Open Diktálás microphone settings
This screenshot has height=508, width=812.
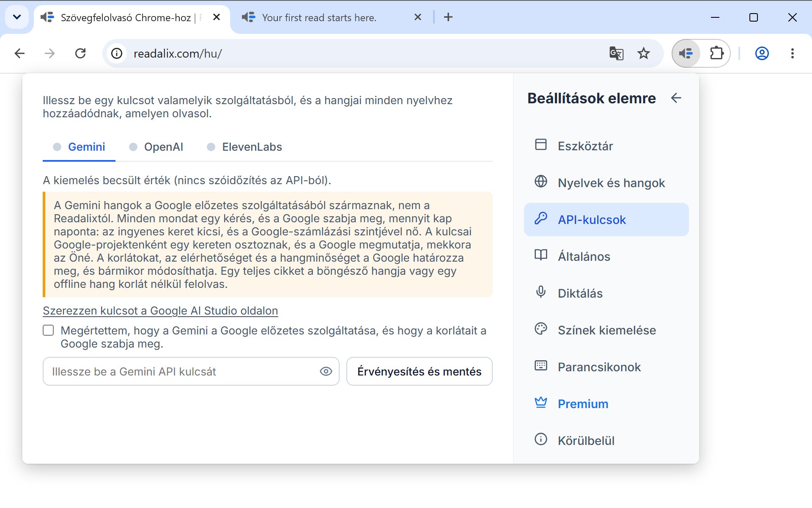(606, 293)
